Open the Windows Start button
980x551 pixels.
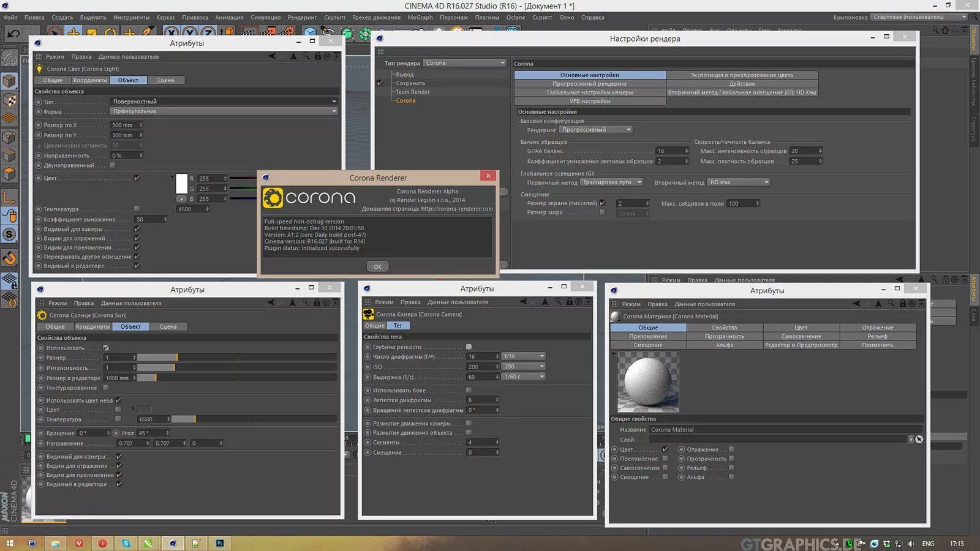click(x=10, y=543)
